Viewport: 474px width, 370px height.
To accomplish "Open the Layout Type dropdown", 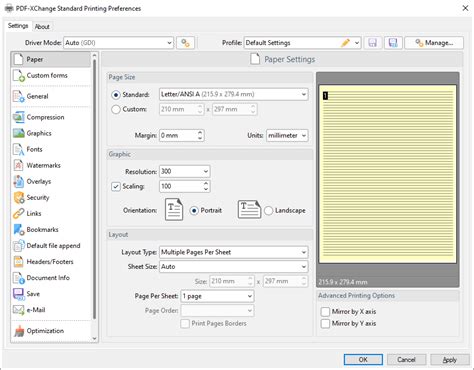I will [234, 252].
